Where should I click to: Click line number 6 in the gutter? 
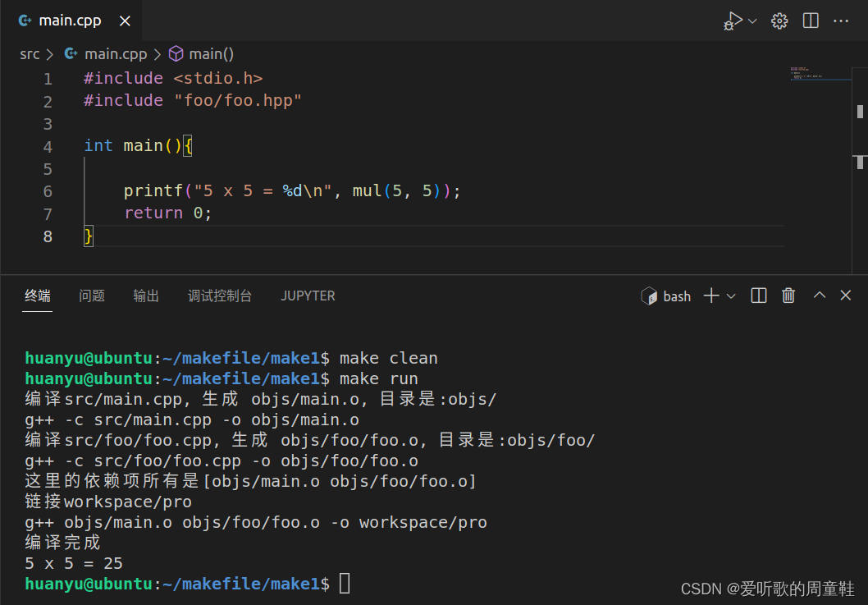tap(48, 192)
